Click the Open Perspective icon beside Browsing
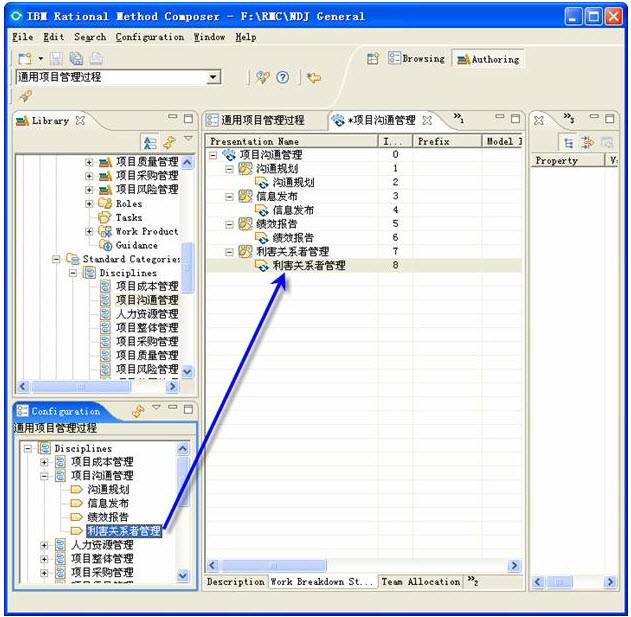The image size is (631, 617). pos(373,59)
